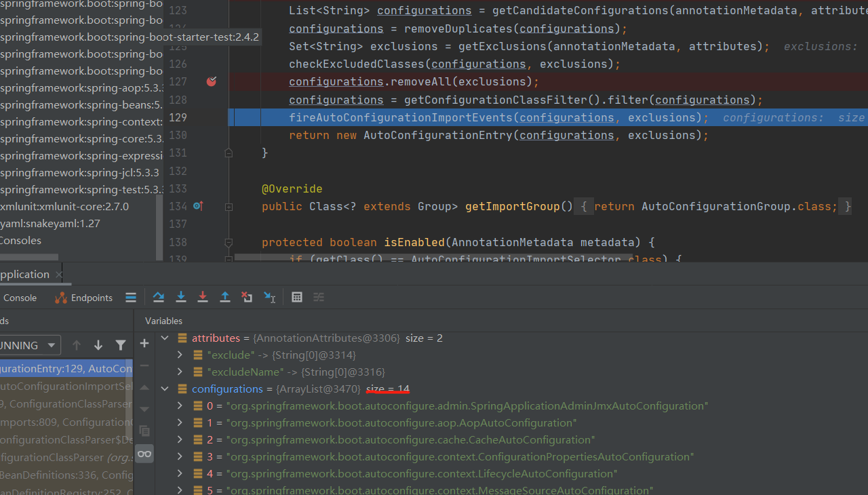The height and width of the screenshot is (495, 868).
Task: Expand the "exclude" entry
Action: [180, 355]
